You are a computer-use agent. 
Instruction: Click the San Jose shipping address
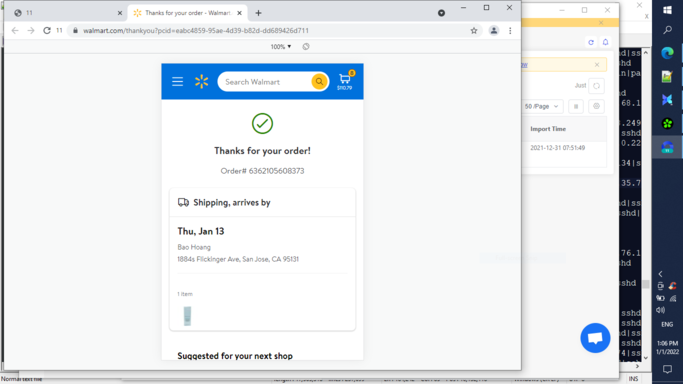coord(238,259)
